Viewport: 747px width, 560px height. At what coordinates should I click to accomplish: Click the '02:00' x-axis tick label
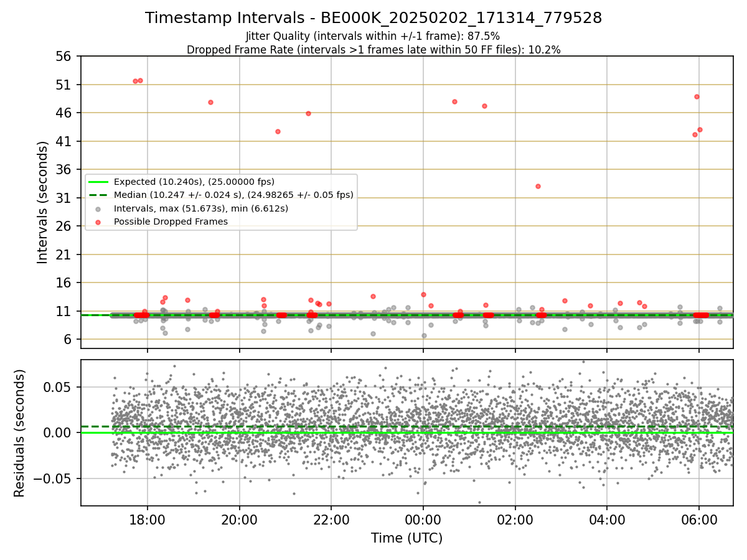(515, 519)
